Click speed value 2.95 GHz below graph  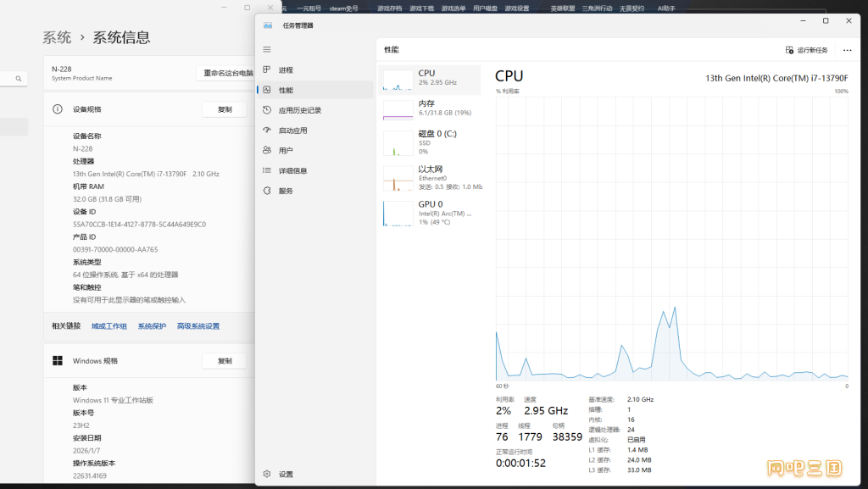pyautogui.click(x=546, y=410)
